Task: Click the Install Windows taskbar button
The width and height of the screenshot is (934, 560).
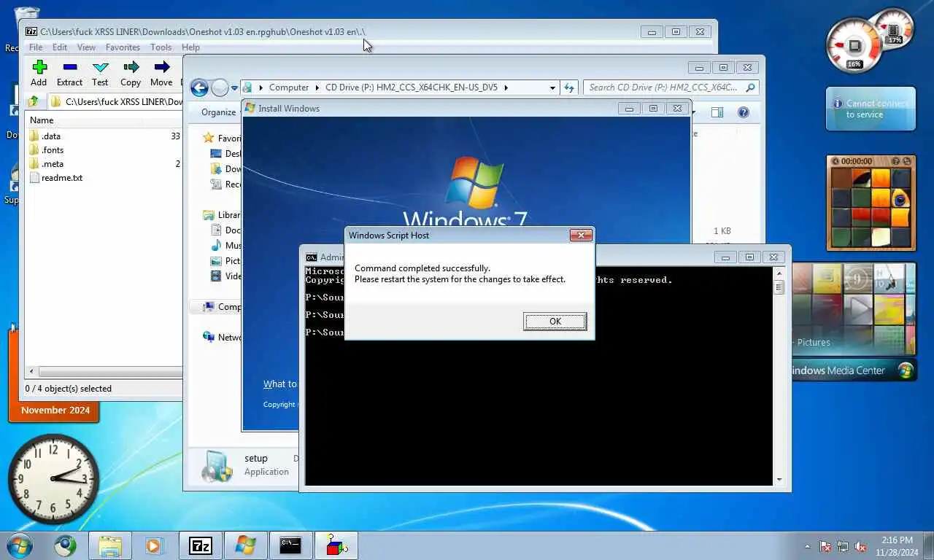Action: click(x=245, y=545)
